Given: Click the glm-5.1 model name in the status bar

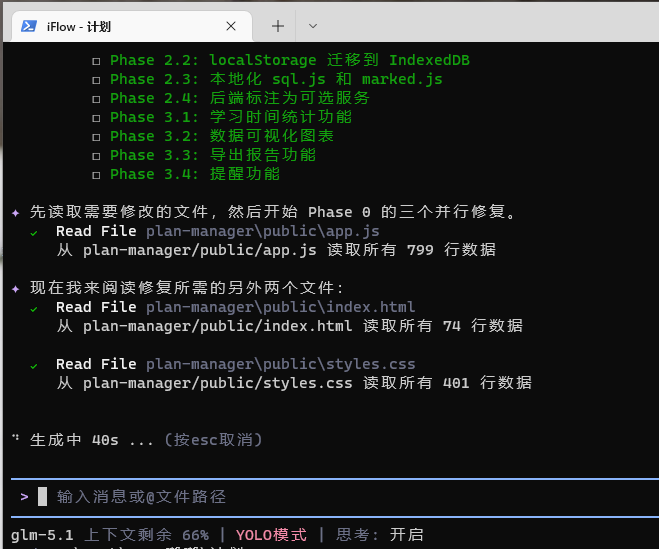Looking at the screenshot, I should click(43, 535).
